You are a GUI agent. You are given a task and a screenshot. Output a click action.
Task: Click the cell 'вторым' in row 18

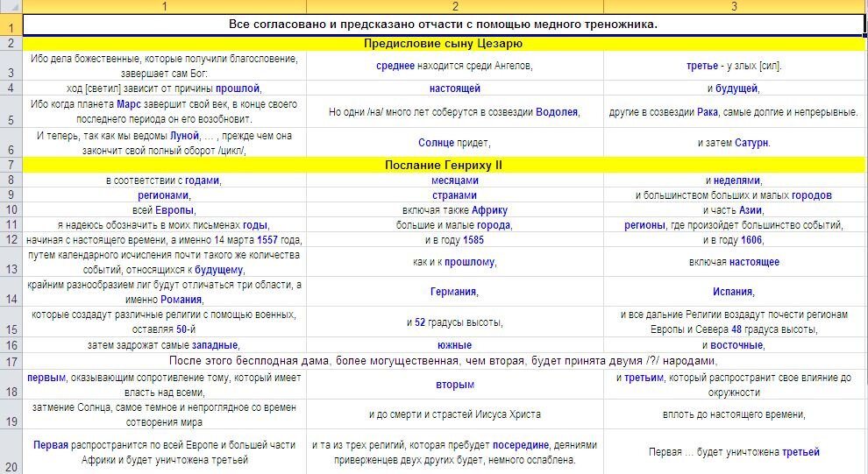point(455,385)
